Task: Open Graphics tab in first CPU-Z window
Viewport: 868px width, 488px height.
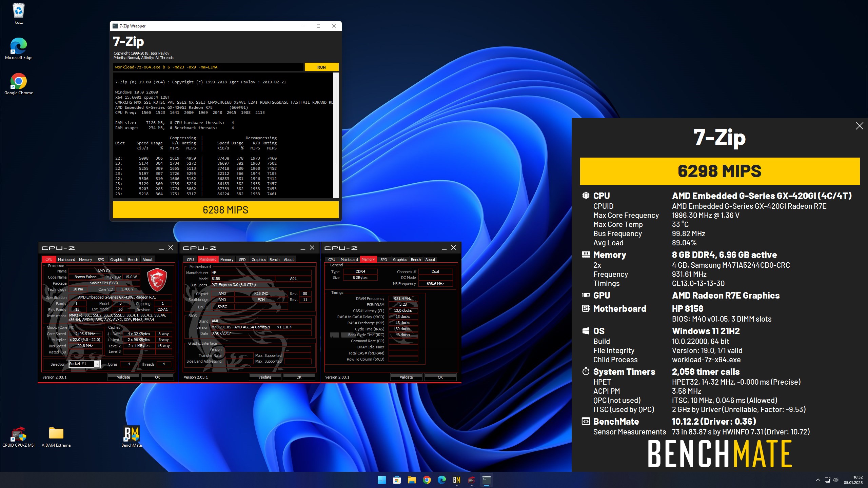Action: (x=117, y=259)
